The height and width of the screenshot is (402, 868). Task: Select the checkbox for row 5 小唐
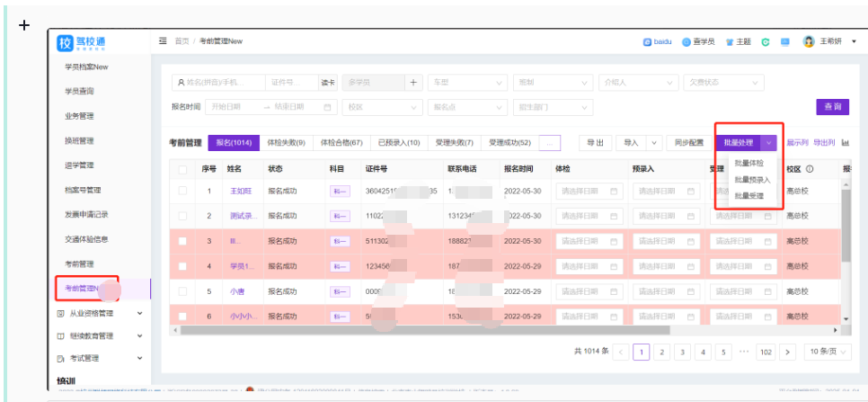point(183,291)
